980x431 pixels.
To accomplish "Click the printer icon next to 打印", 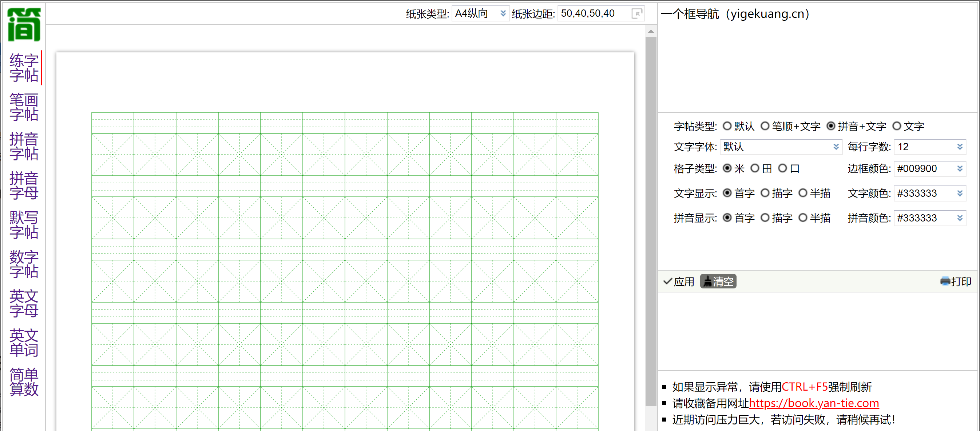I will pyautogui.click(x=945, y=282).
